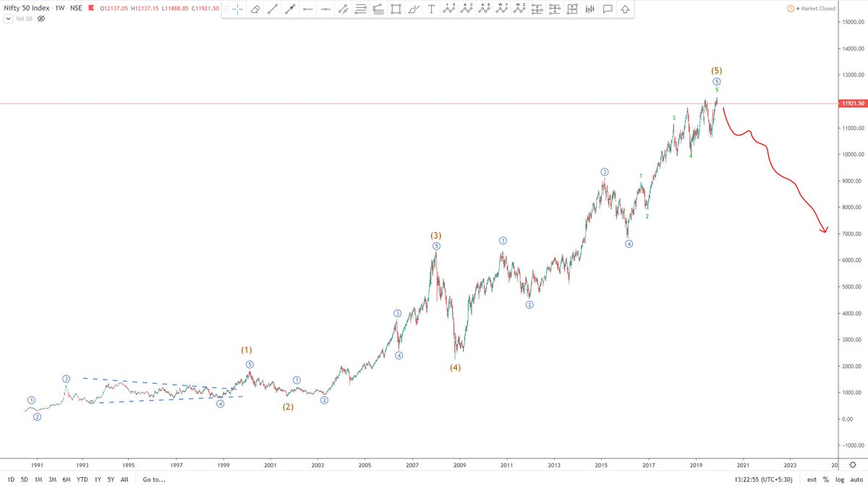Screen dimensions: 868x488
Task: Select the Elliott W-Y double combo tool
Action: pyautogui.click(x=502, y=9)
